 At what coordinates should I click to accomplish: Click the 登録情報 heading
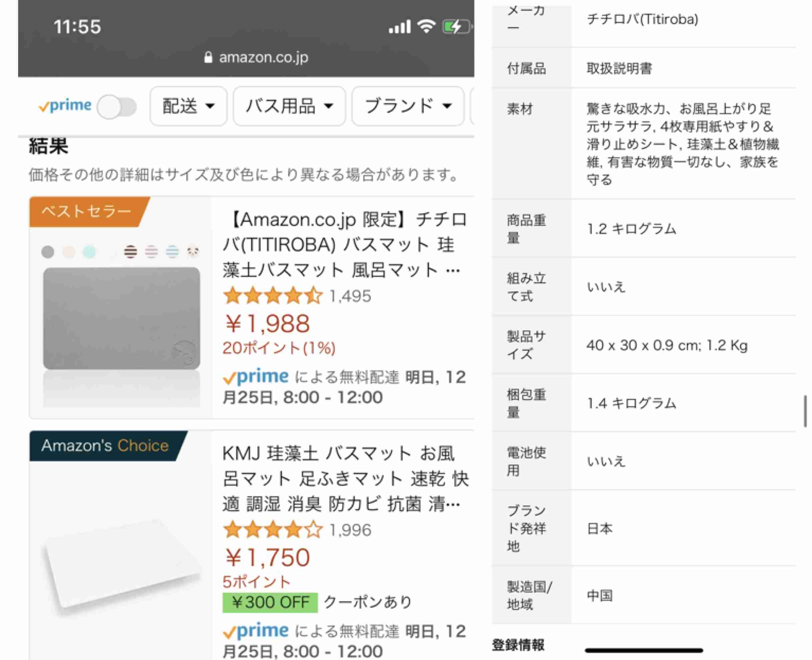coord(518,645)
